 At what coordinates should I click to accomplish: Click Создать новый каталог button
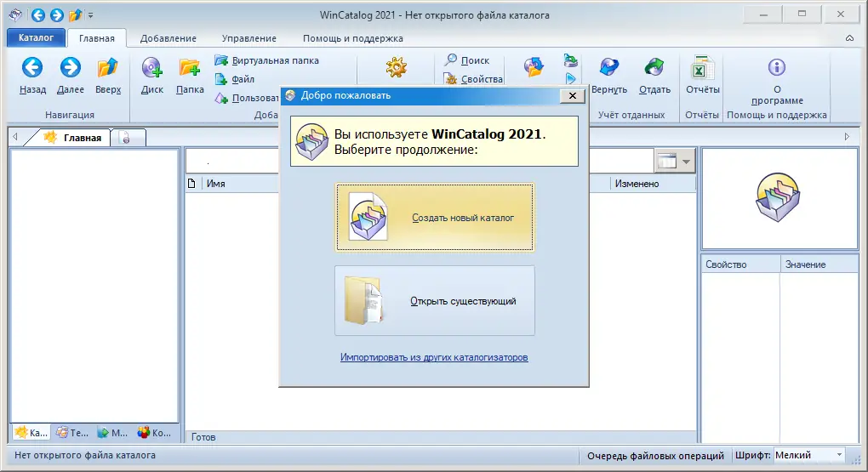point(435,218)
